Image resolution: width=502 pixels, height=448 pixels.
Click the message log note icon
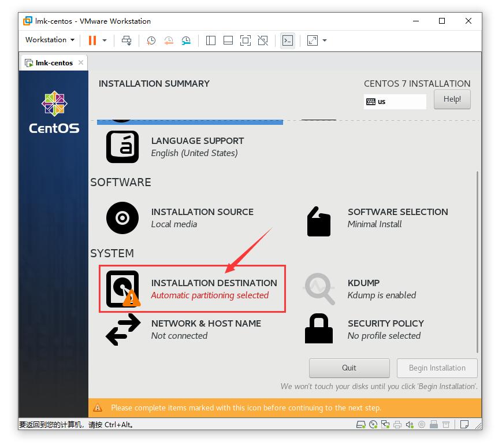coord(464,425)
